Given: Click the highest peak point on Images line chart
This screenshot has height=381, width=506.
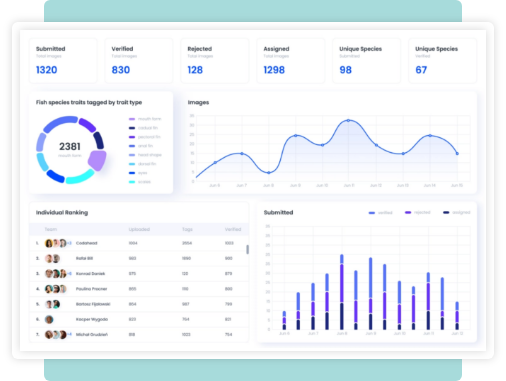Looking at the screenshot, I should point(349,120).
